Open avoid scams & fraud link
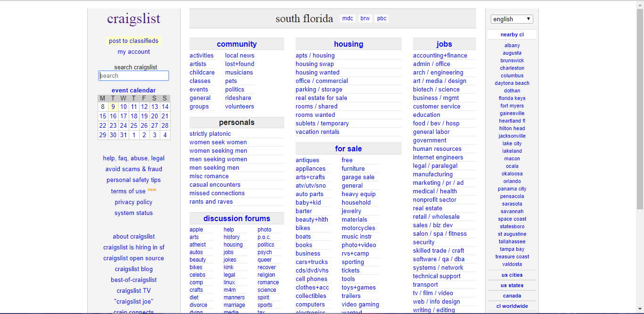The height and width of the screenshot is (314, 644). point(133,169)
